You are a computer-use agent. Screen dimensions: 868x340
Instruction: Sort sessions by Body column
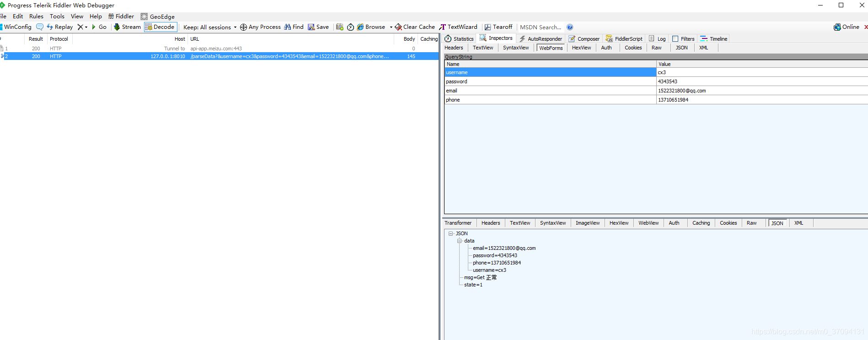click(x=409, y=39)
